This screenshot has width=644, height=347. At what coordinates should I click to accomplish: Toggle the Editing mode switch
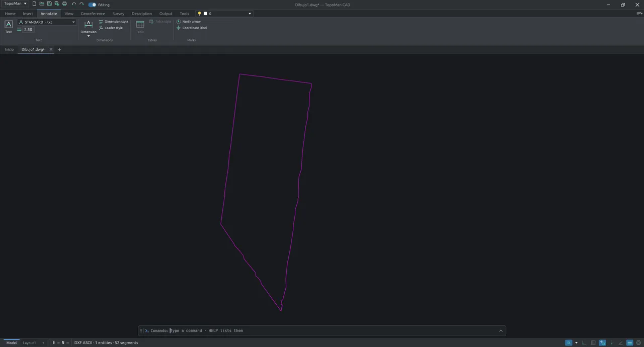click(x=92, y=5)
